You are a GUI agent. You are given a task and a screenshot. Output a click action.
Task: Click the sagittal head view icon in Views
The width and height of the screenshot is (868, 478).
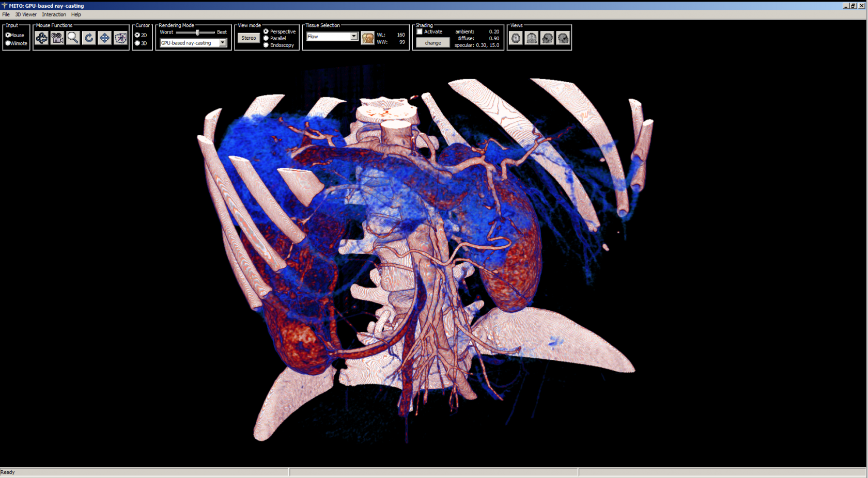547,38
